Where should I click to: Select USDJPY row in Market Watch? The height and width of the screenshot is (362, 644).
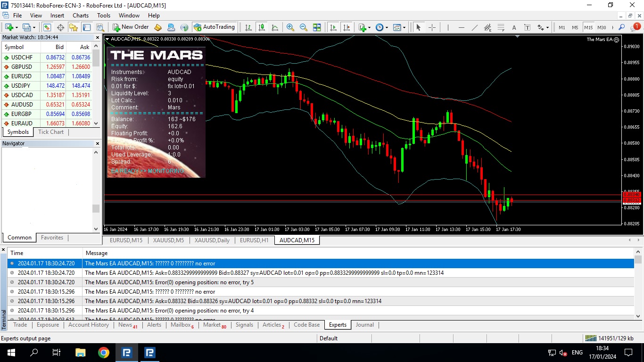(x=47, y=86)
